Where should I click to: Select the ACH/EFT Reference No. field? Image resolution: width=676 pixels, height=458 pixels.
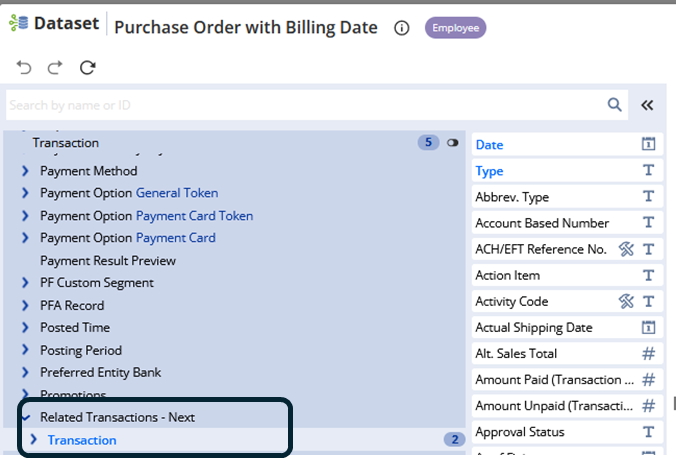(x=567, y=249)
